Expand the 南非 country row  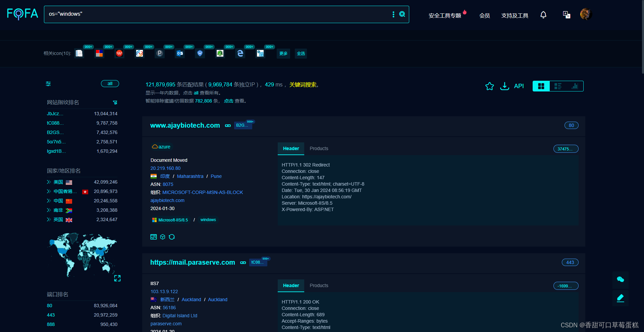pyautogui.click(x=49, y=210)
